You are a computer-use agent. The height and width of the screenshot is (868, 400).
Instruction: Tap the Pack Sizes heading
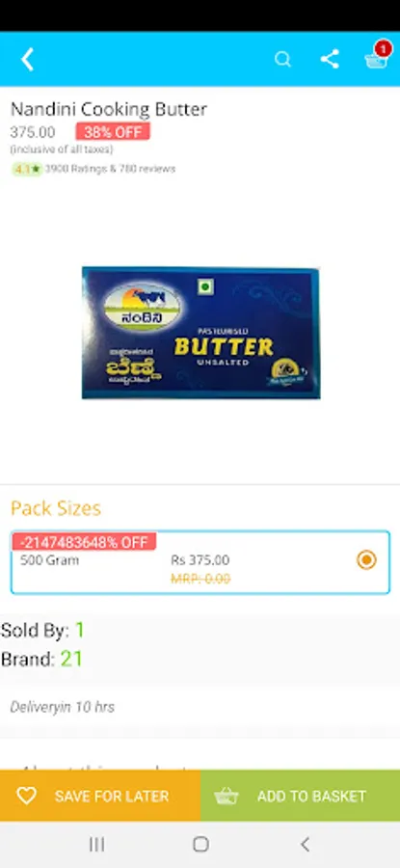pos(56,508)
